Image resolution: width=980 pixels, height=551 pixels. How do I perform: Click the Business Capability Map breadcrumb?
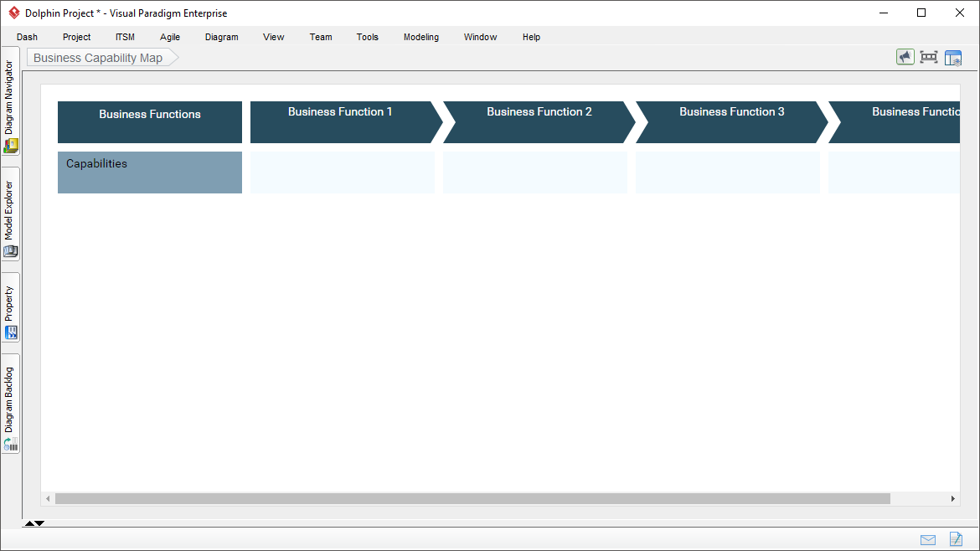tap(102, 58)
